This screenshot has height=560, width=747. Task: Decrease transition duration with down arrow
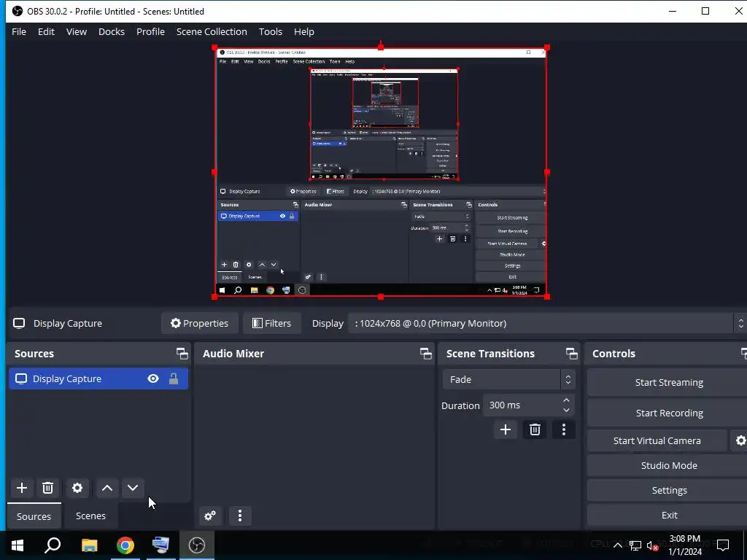tap(566, 410)
